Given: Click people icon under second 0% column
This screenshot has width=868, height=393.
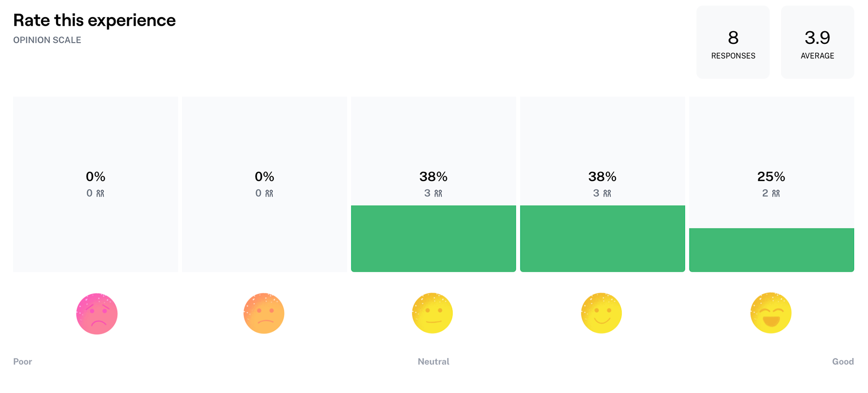Looking at the screenshot, I should pos(269,193).
